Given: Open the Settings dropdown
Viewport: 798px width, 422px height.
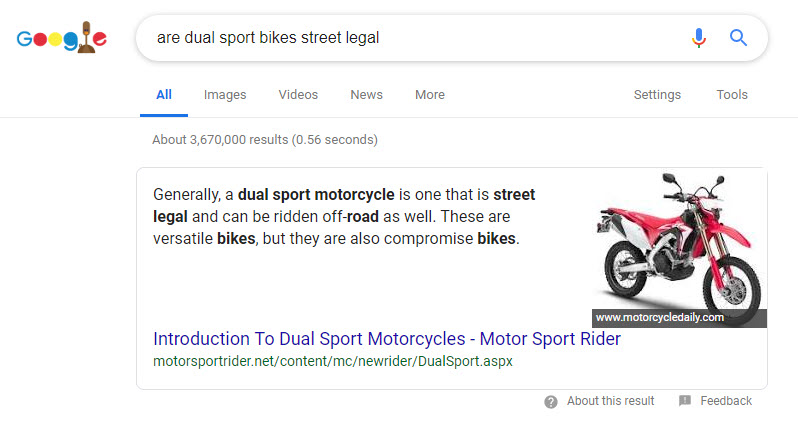Looking at the screenshot, I should coord(657,95).
